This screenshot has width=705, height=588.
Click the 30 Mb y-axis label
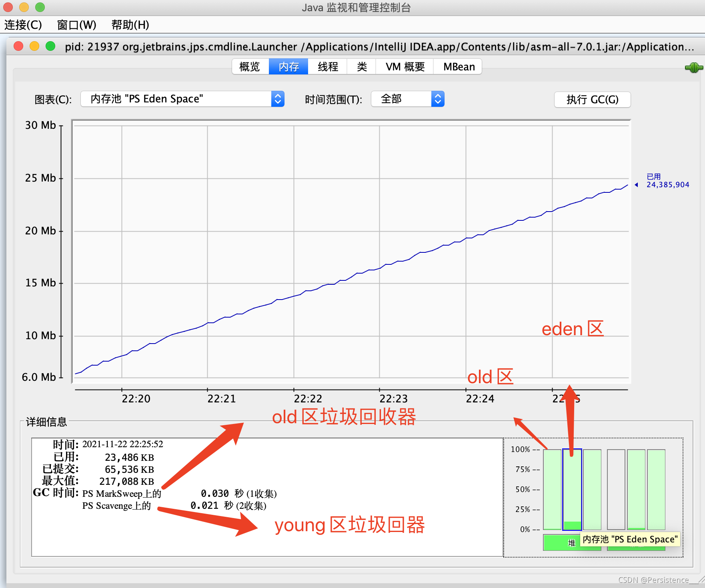pos(40,125)
